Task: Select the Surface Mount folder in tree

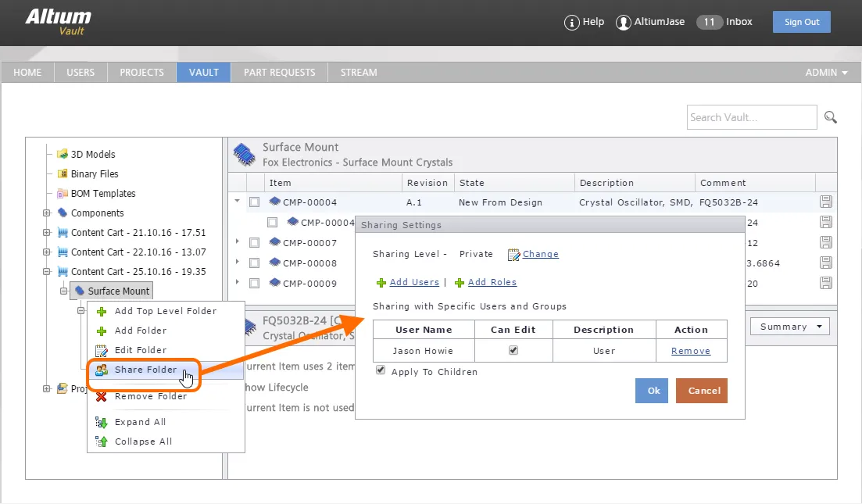Action: [112, 291]
